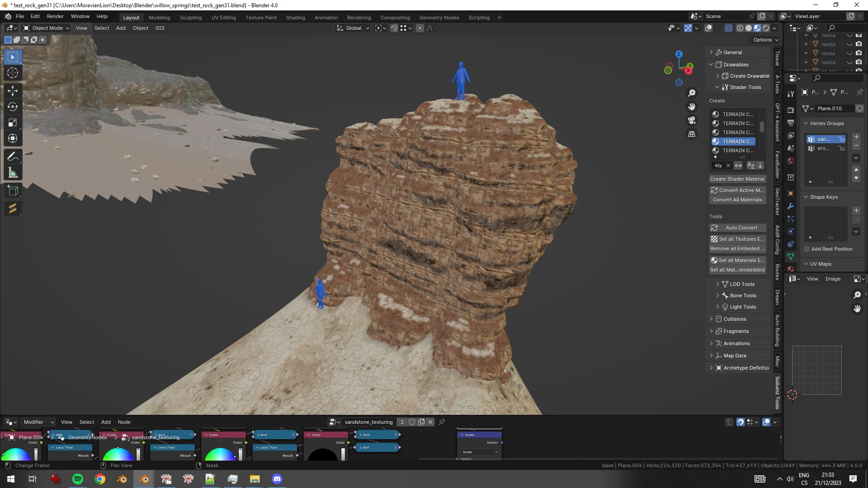This screenshot has width=868, height=488.
Task: Enable Add Rest Position checkbox
Action: click(x=807, y=249)
